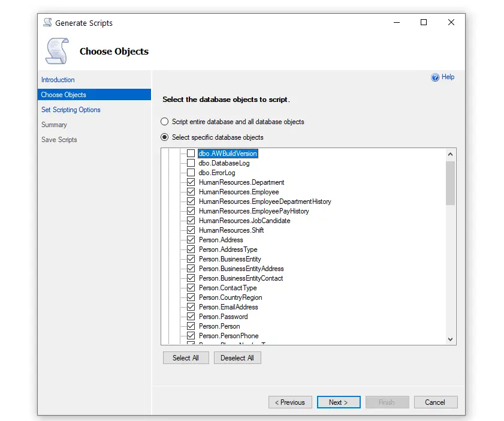Choose Select specific database objects option

(x=165, y=137)
